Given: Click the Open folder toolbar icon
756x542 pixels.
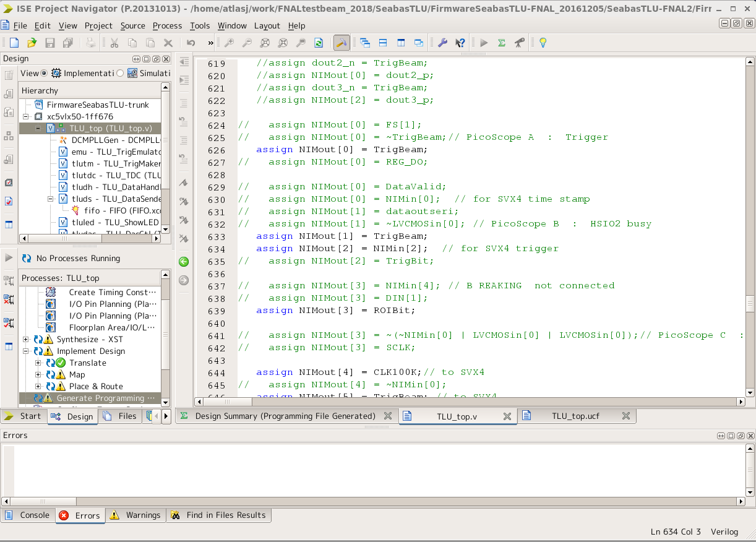Looking at the screenshot, I should point(32,43).
